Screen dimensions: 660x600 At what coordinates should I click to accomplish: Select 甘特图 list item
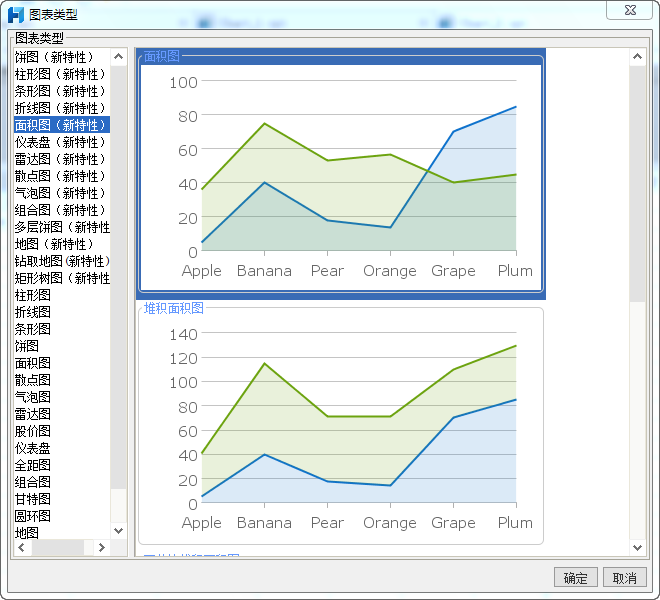62,499
